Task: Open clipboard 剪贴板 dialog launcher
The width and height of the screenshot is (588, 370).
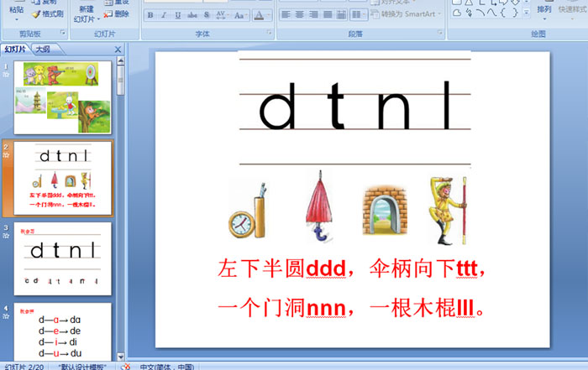Action: point(63,34)
